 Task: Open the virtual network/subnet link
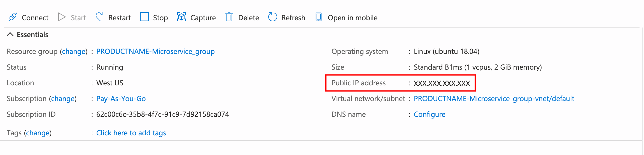tap(494, 99)
